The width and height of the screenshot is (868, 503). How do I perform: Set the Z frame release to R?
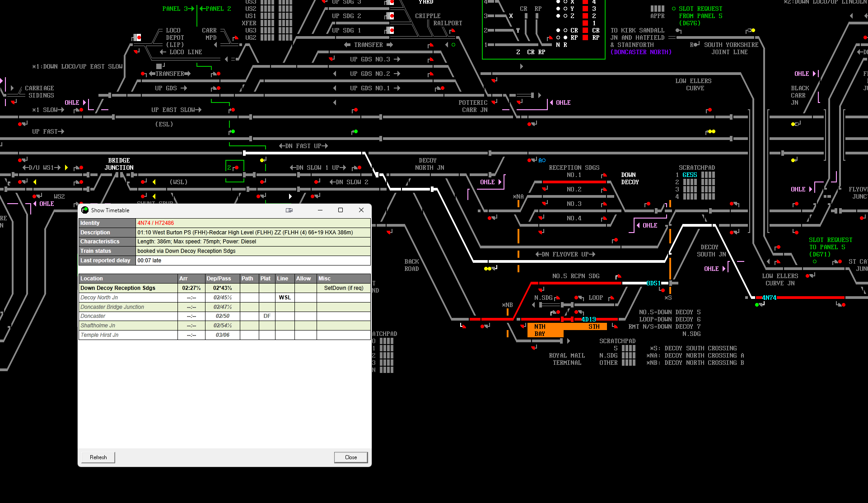coord(565,16)
